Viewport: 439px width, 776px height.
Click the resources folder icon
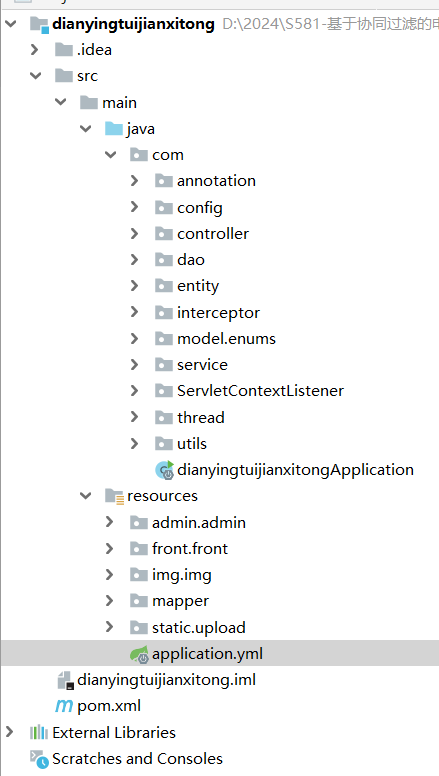[x=114, y=496]
